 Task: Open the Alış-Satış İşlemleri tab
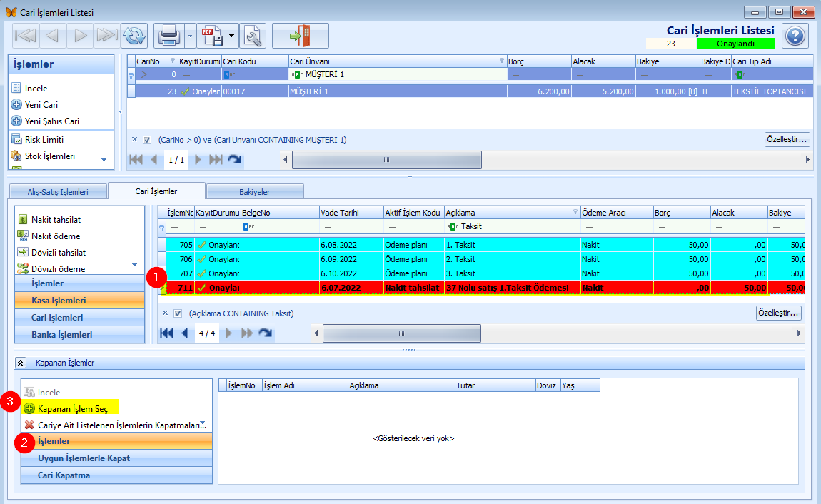57,191
